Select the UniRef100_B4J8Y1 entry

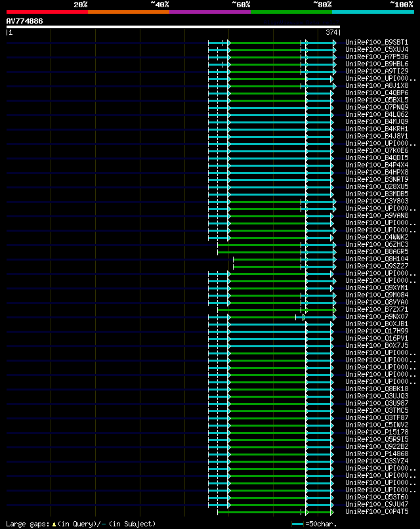click(x=377, y=136)
